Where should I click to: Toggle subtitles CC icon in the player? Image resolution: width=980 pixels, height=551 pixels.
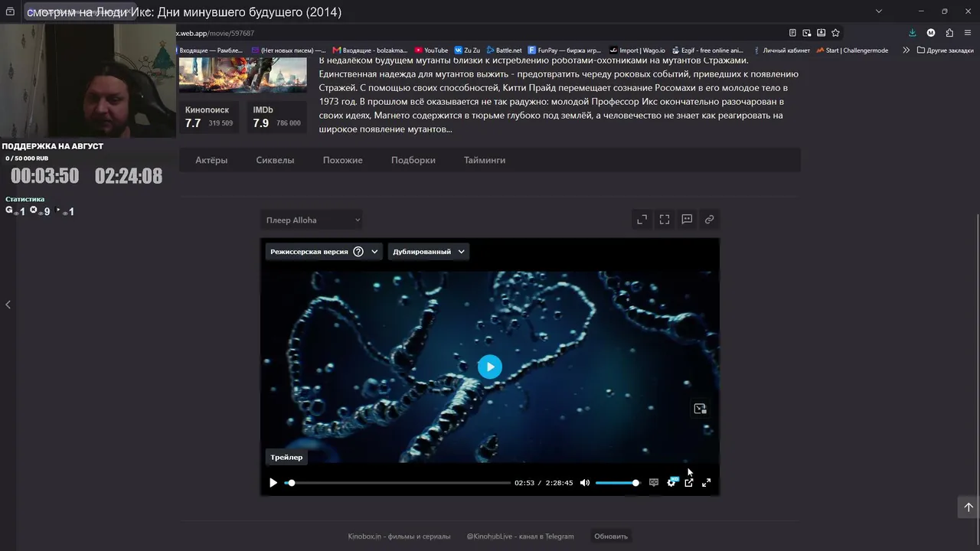654,483
